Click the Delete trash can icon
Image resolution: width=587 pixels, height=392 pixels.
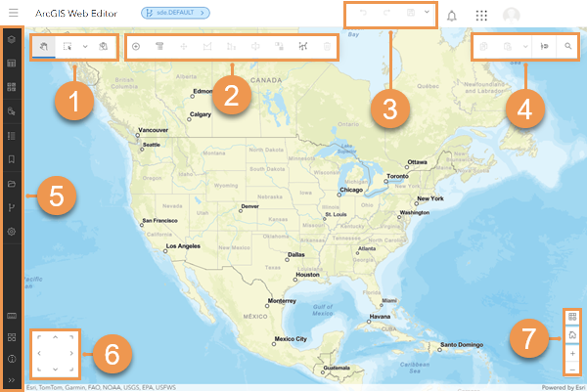(327, 46)
